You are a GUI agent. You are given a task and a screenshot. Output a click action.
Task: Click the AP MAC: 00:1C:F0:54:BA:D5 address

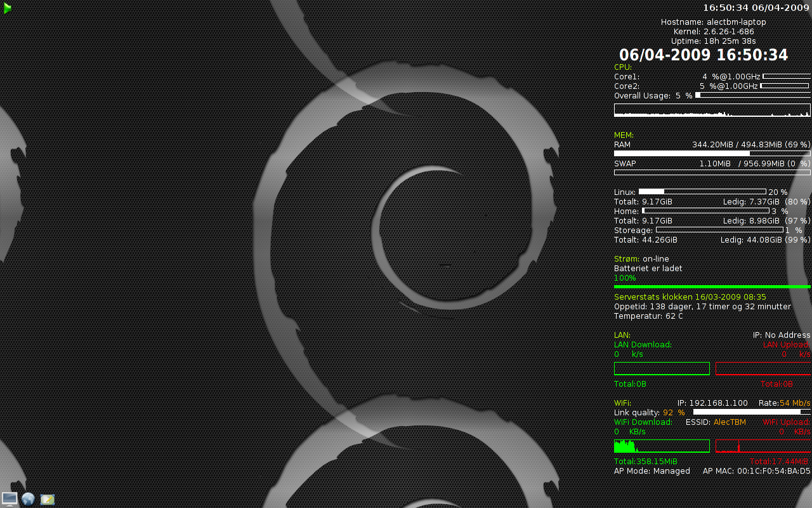pyautogui.click(x=757, y=471)
